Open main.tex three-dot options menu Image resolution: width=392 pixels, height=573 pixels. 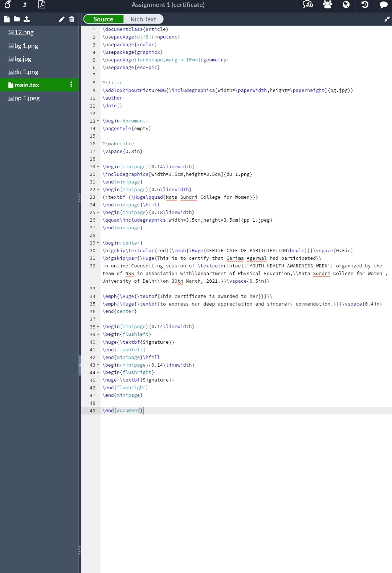pos(71,85)
